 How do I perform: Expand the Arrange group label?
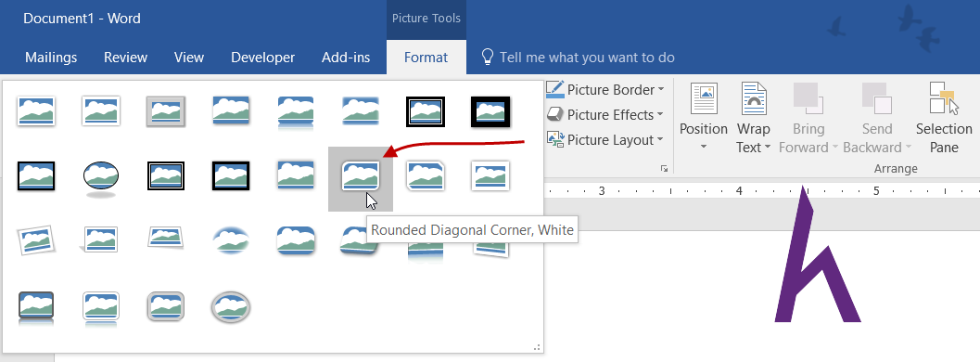point(897,169)
